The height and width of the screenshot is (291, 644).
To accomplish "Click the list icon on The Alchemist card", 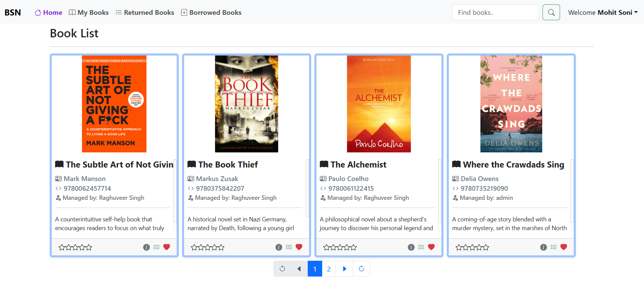I will (x=421, y=247).
